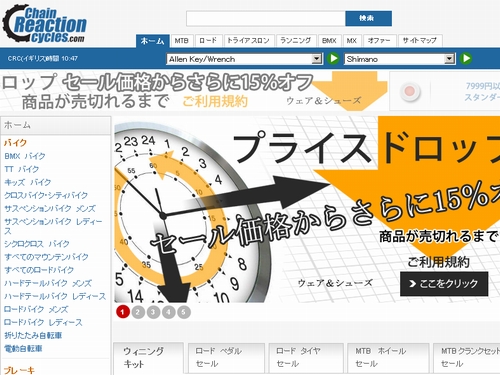Viewport: 500px width, 375px height.
Task: Open the トライアスロン tab
Action: (x=249, y=41)
